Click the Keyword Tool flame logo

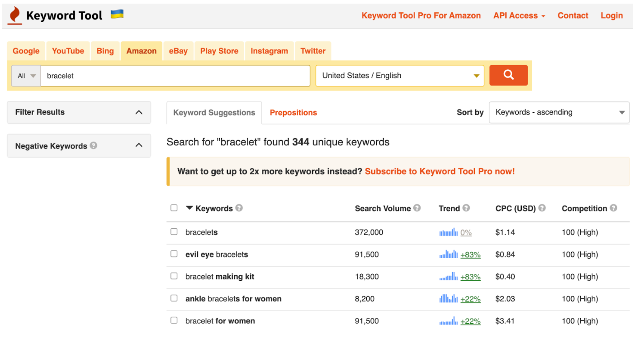pos(15,15)
